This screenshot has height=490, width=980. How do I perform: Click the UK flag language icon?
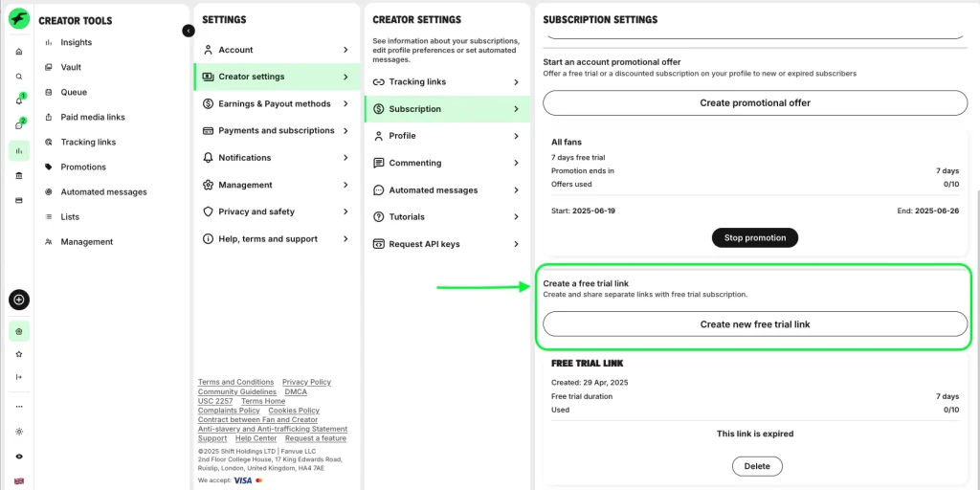[19, 480]
